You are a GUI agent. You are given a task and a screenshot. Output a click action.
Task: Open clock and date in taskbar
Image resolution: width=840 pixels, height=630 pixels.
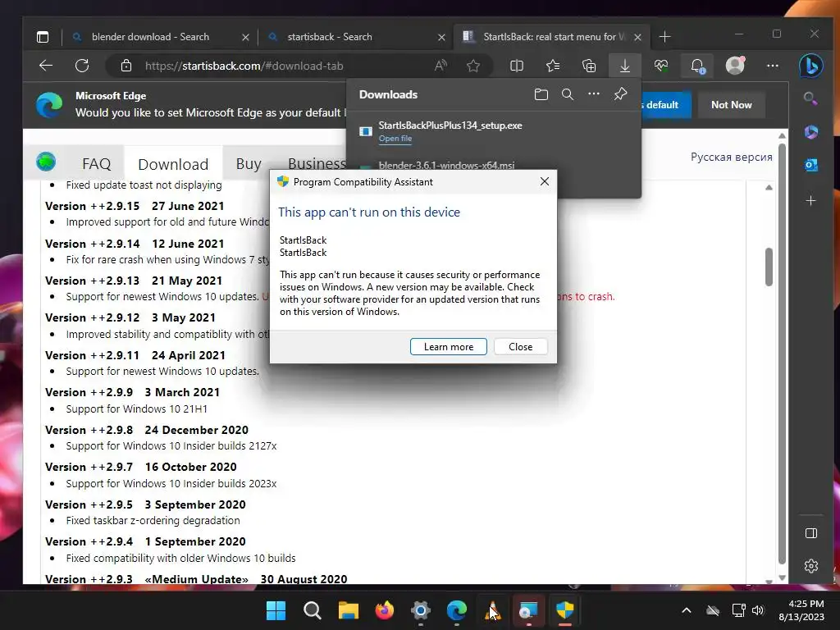tap(802, 610)
